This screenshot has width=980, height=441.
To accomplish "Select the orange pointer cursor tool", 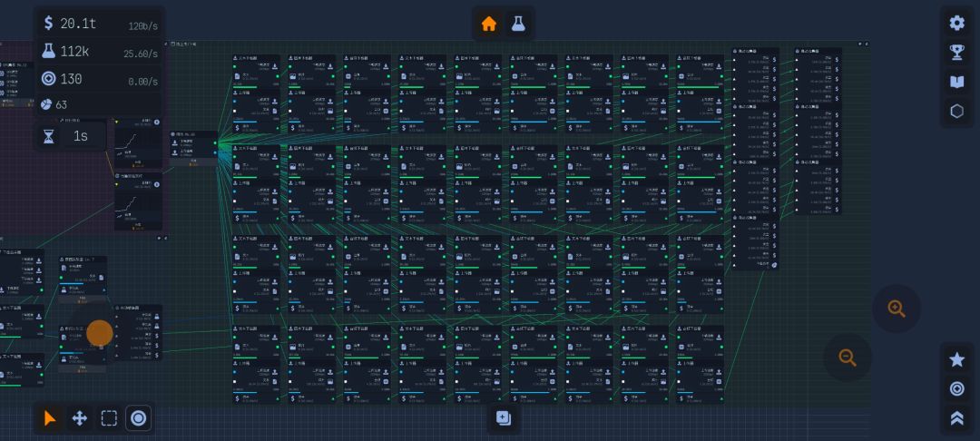I will coord(50,418).
